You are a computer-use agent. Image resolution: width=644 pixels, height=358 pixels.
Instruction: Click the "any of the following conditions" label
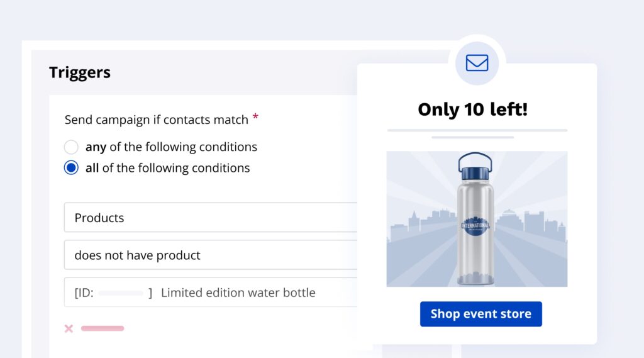(171, 147)
